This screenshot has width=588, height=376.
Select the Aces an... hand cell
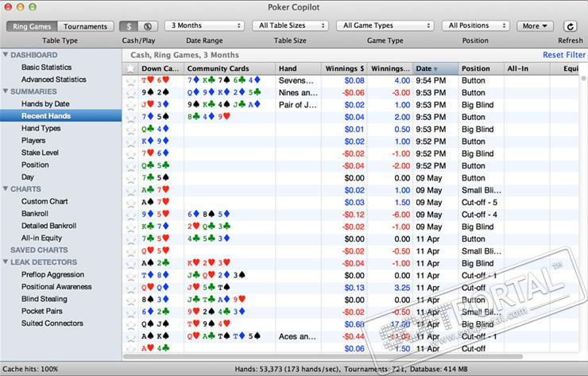298,336
